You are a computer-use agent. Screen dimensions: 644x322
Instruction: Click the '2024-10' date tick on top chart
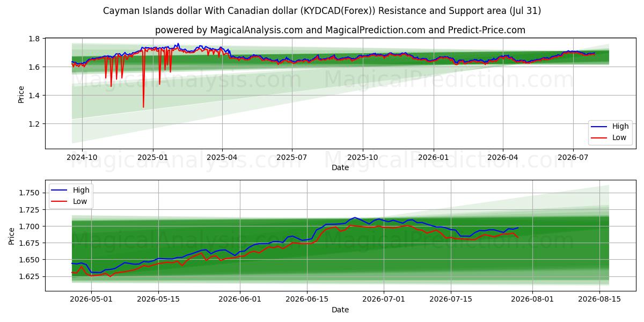click(82, 157)
